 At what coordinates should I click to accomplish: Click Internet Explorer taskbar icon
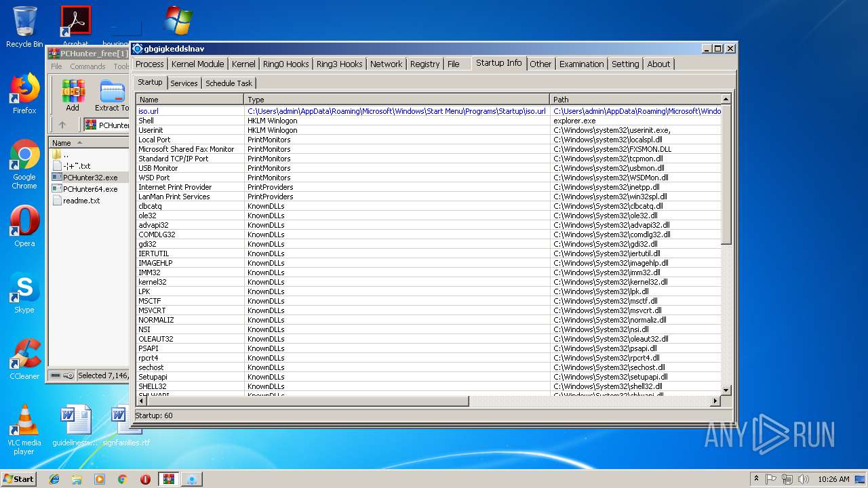click(x=54, y=479)
